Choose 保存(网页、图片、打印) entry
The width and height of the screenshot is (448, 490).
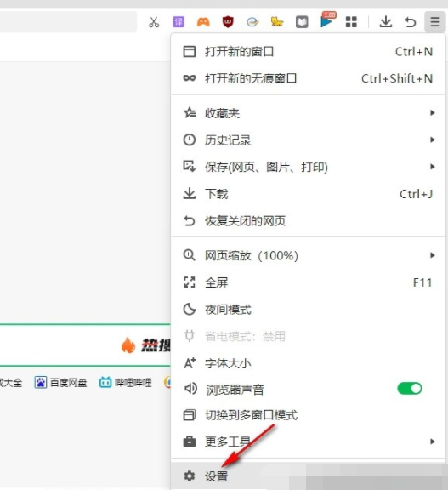(x=308, y=167)
